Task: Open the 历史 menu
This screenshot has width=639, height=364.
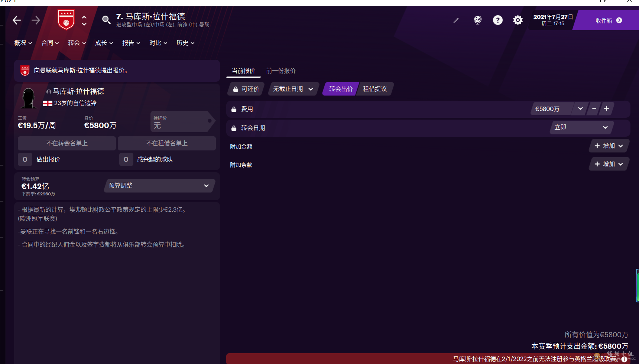Action: pyautogui.click(x=185, y=43)
